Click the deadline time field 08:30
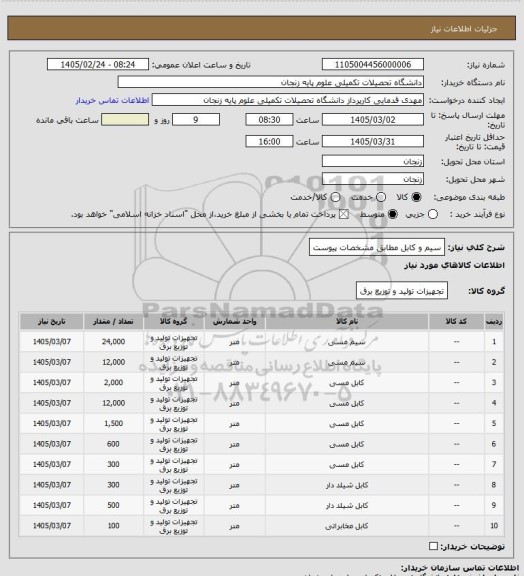The height and width of the screenshot is (576, 524). (x=269, y=120)
